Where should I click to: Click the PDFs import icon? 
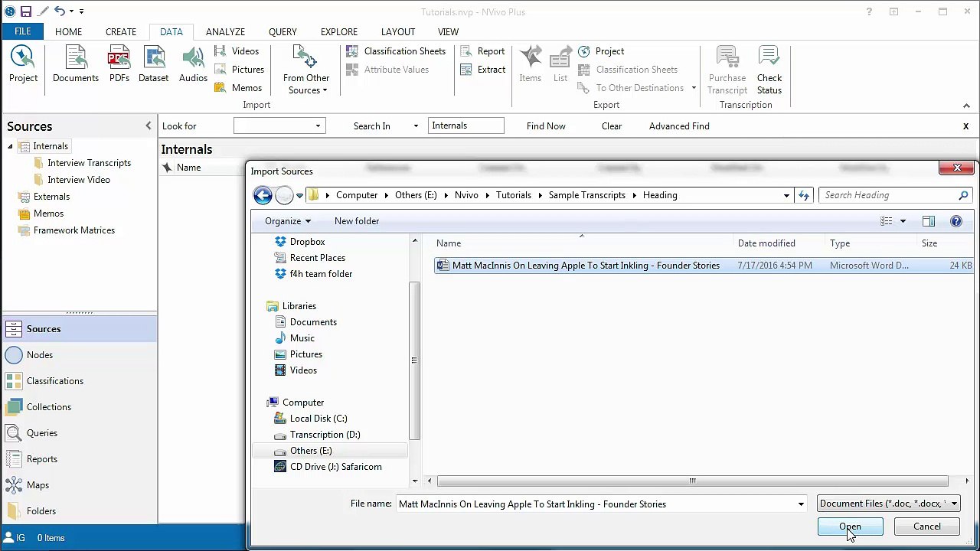tap(119, 64)
